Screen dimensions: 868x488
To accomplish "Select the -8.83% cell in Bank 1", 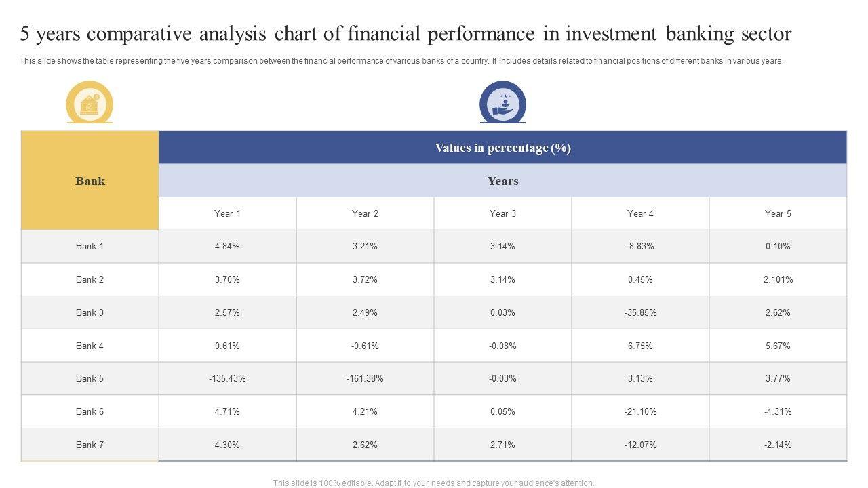I will tap(640, 247).
